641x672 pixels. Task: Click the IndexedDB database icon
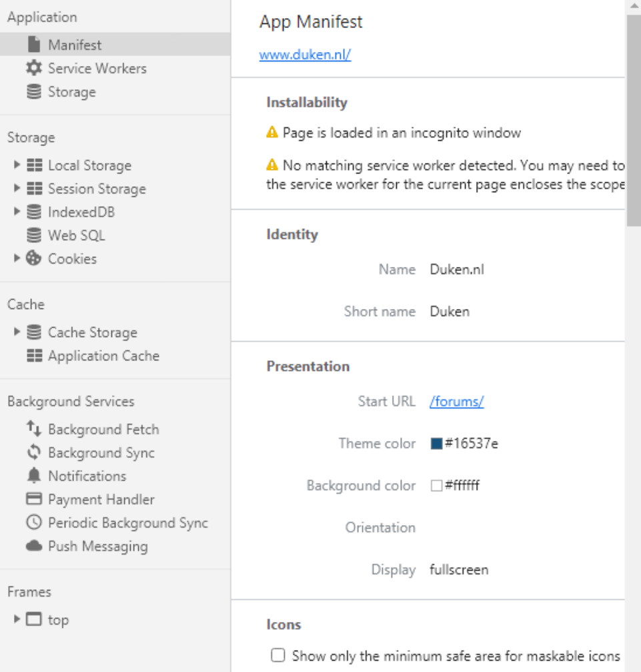tap(34, 212)
